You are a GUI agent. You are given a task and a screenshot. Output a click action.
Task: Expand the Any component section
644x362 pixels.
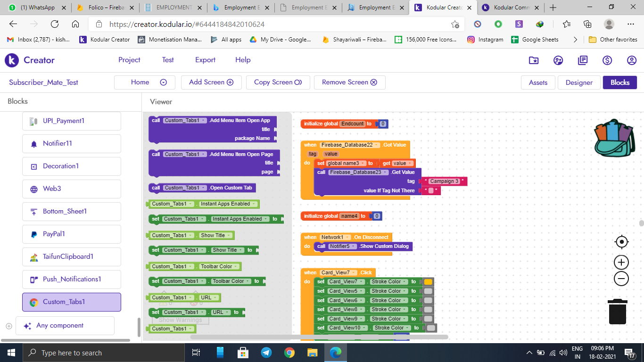(9, 326)
